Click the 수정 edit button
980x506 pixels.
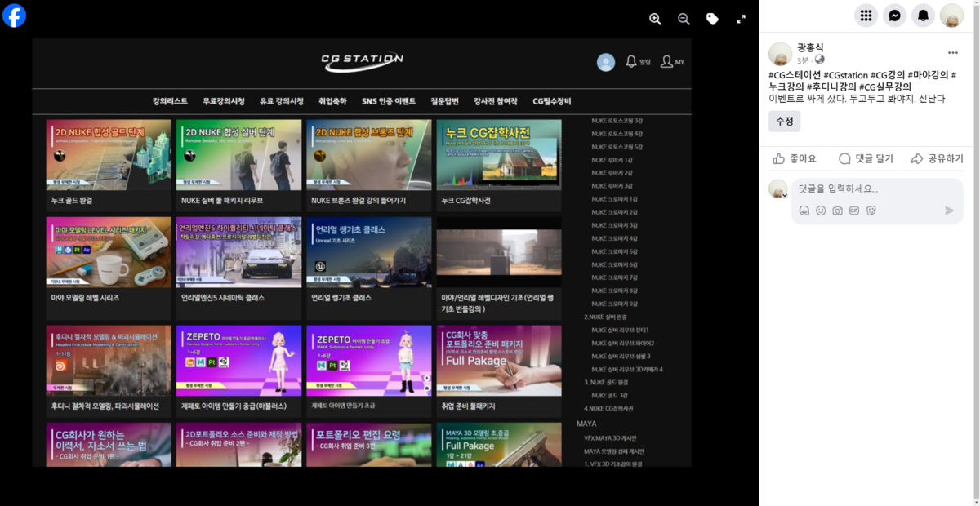784,121
